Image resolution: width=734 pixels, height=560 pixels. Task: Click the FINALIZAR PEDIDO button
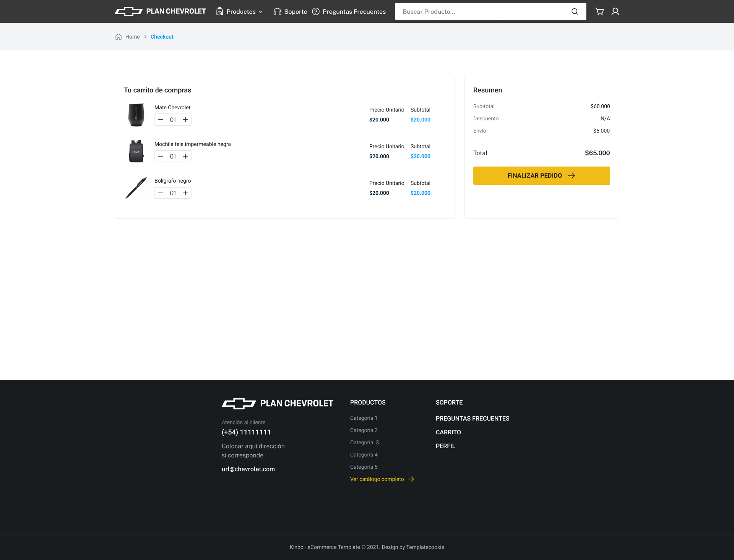541,176
